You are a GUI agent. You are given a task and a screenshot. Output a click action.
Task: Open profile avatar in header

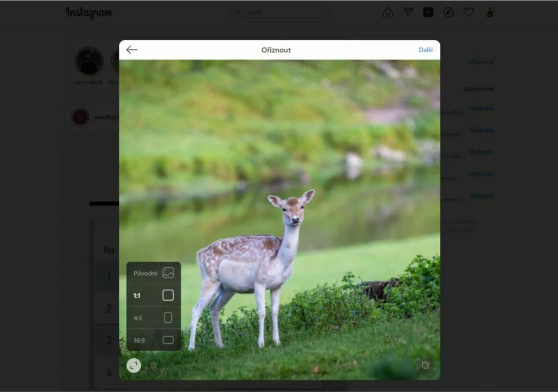pos(489,13)
